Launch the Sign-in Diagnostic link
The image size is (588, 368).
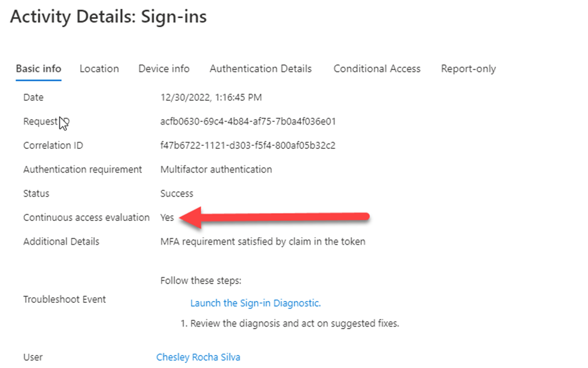click(x=255, y=303)
